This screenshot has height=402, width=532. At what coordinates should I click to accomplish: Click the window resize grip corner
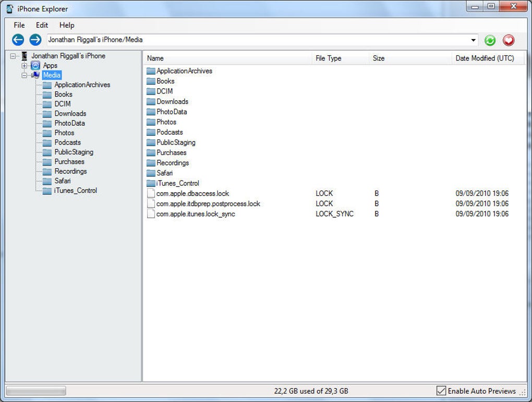(523, 393)
